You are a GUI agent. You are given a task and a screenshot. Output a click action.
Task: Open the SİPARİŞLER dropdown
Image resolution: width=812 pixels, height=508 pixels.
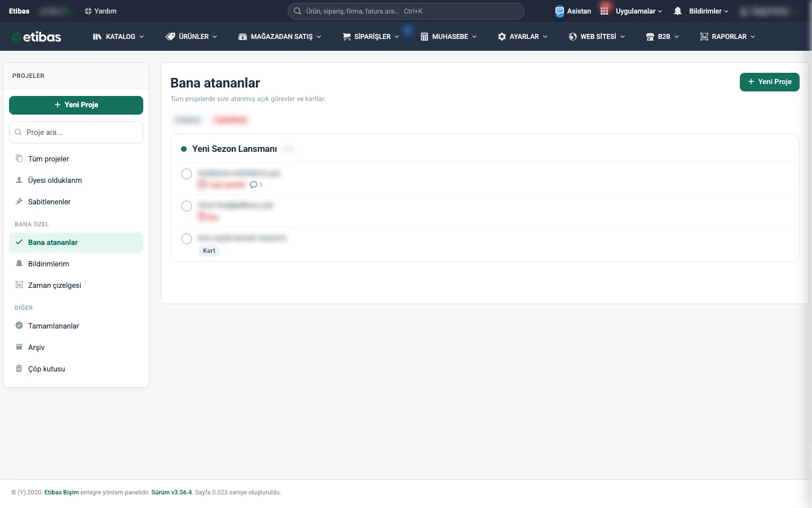(x=371, y=37)
